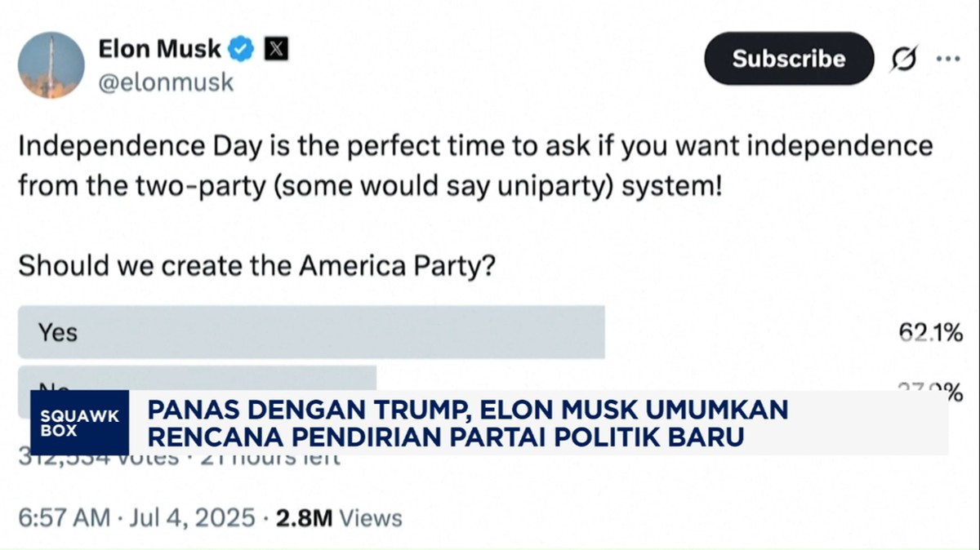Open the Elon Musk display name link
The width and height of the screenshot is (980, 550).
159,49
